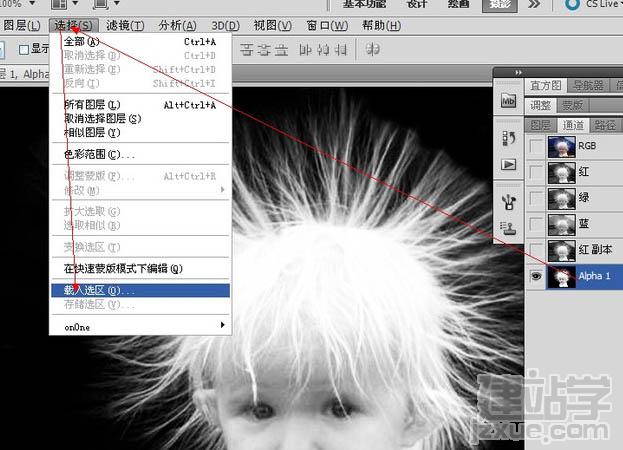
Task: Select the Alpha 1 channel thumbnail
Action: [x=561, y=277]
